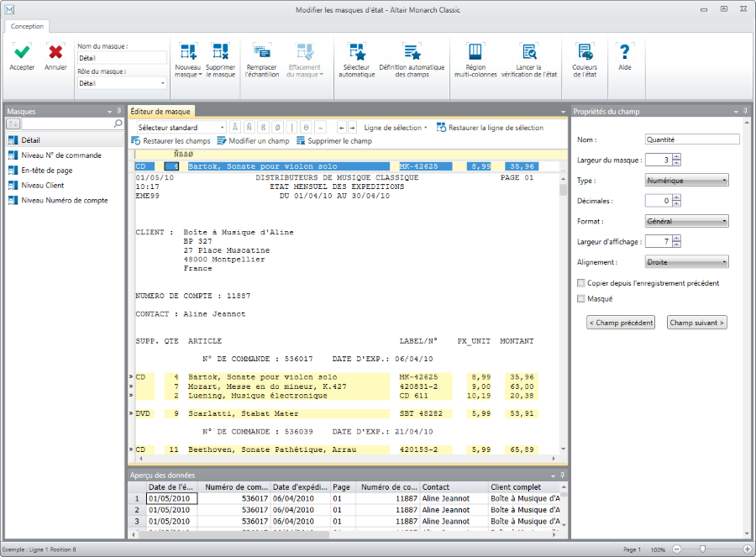Expand the Alignement Droite dropdown

686,262
